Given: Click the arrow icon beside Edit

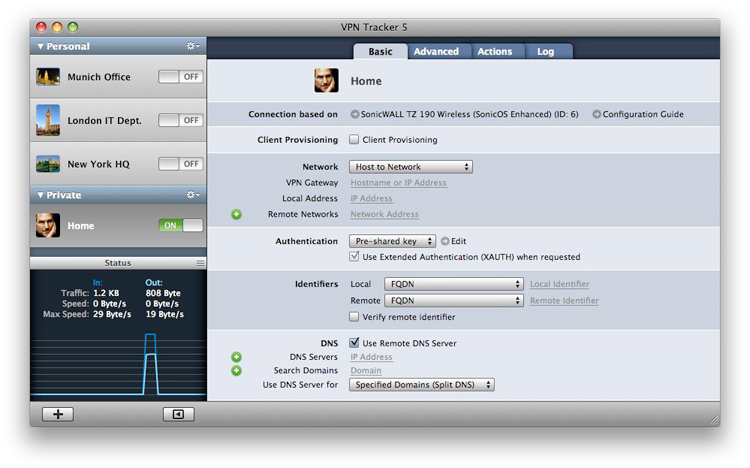Looking at the screenshot, I should pos(445,241).
